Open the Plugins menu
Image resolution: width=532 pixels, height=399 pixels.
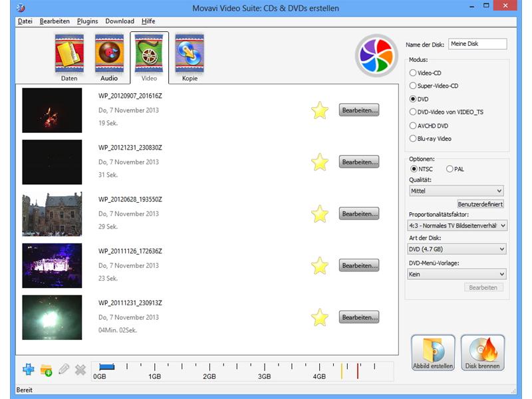88,21
